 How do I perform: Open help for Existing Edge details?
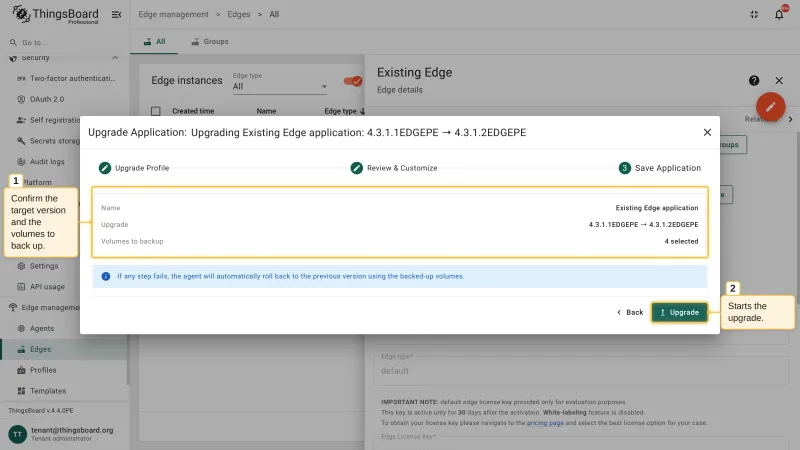tap(754, 80)
